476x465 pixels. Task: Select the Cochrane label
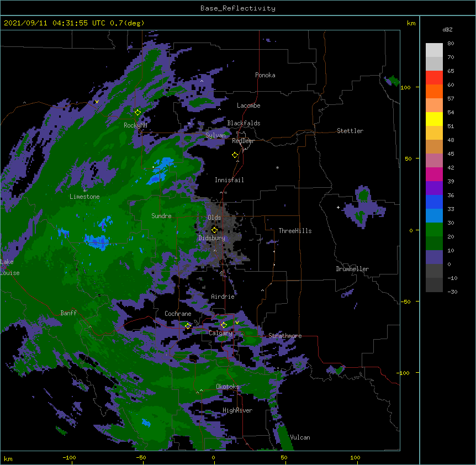click(x=178, y=314)
